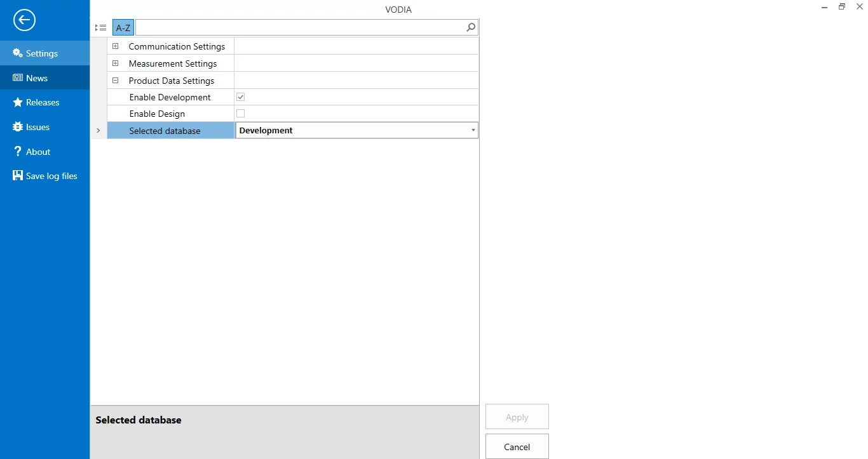Toggle the A-Z alphabetical sorting button
The height and width of the screenshot is (459, 868).
122,27
